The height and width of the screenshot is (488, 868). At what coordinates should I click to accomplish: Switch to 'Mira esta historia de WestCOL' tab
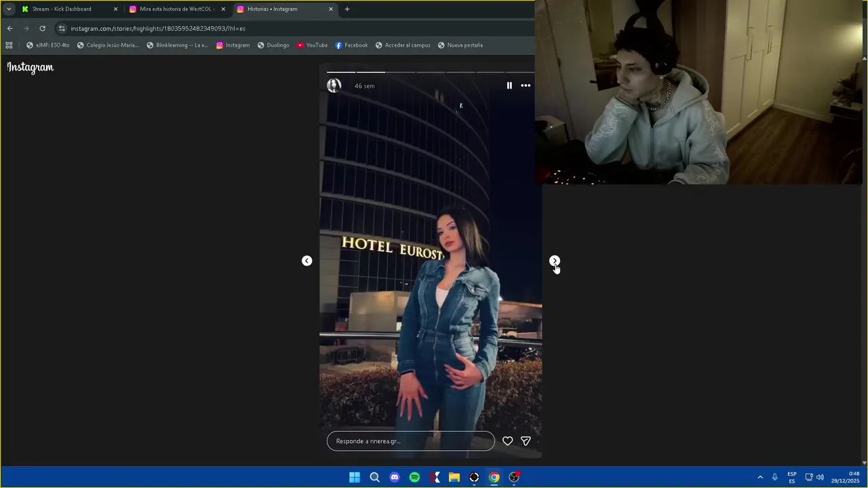point(176,9)
